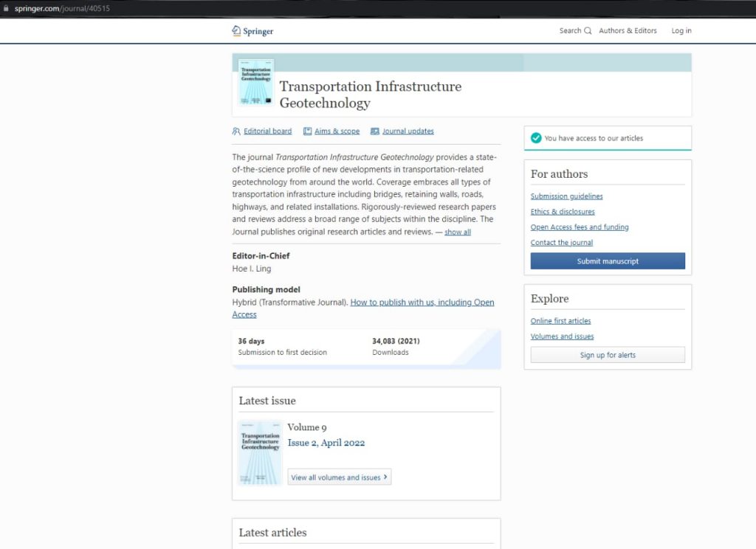Open Submission guidelines link

tap(566, 196)
